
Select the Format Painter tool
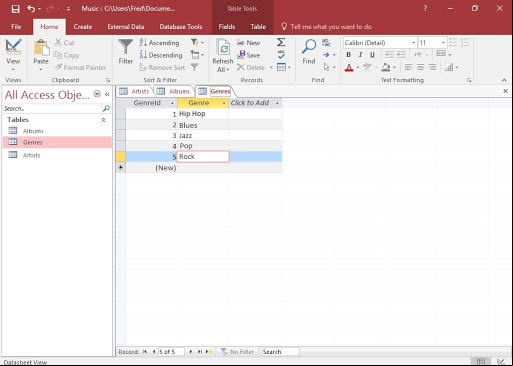80,67
